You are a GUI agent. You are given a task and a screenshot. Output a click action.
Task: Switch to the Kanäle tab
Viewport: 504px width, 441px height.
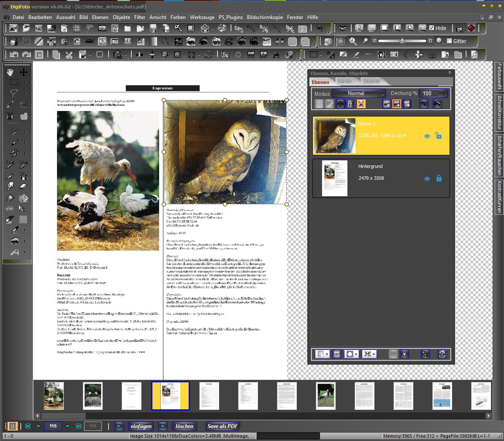point(344,81)
